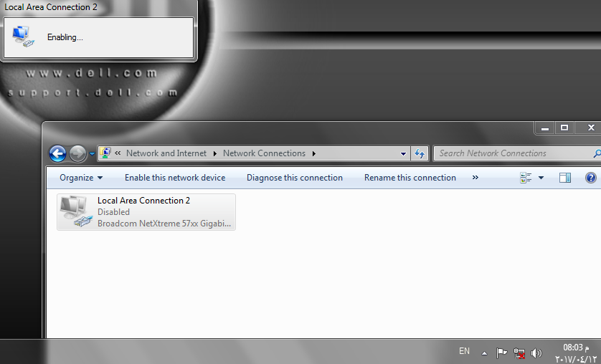Click the disconnected network tray icon
This screenshot has height=364, width=601.
(x=519, y=353)
